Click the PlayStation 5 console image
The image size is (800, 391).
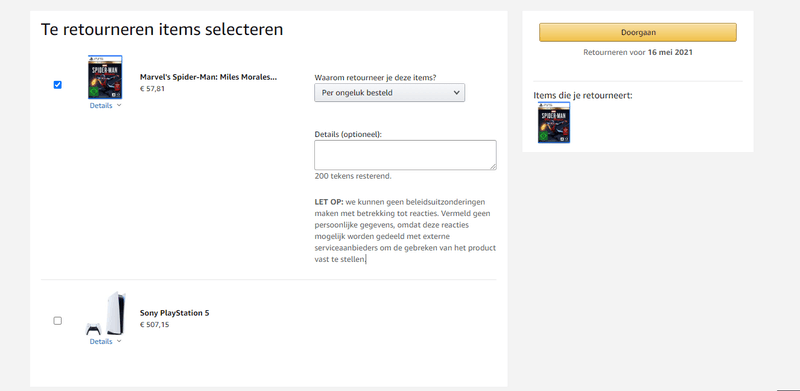point(116,313)
